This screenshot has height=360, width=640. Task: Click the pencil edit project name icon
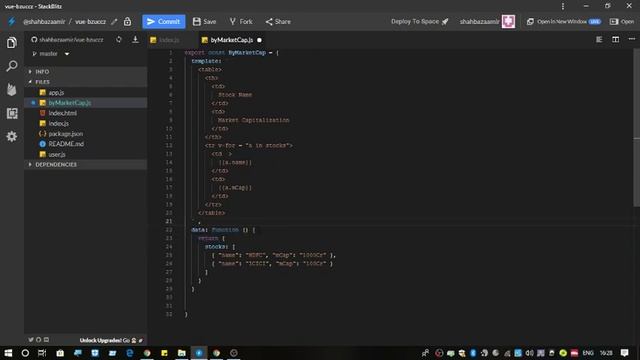click(x=114, y=22)
